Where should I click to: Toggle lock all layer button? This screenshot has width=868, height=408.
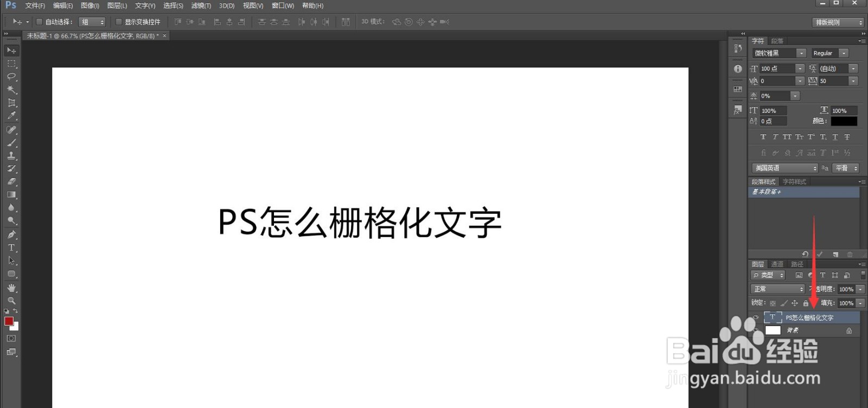806,303
